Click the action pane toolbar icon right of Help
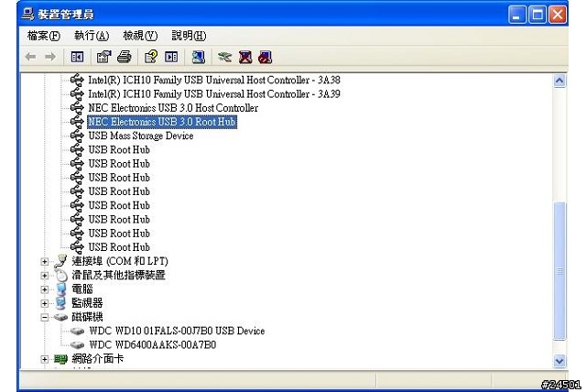 (x=171, y=57)
